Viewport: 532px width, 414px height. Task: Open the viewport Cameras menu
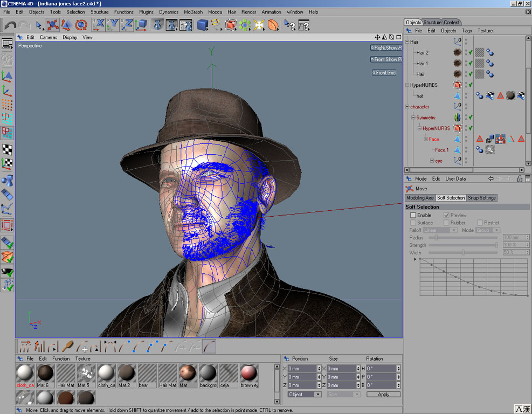coord(49,37)
